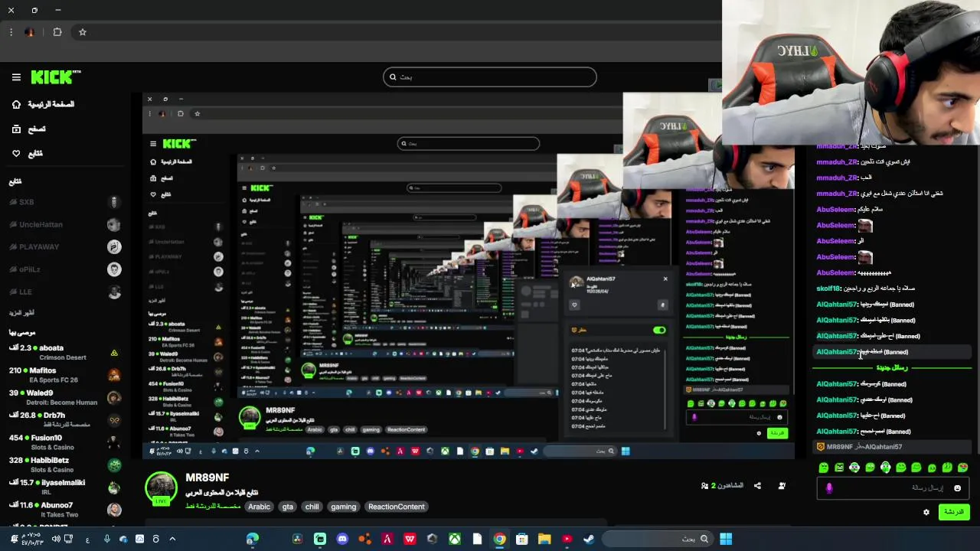Open Steam from taskbar
The image size is (980, 551).
[589, 539]
